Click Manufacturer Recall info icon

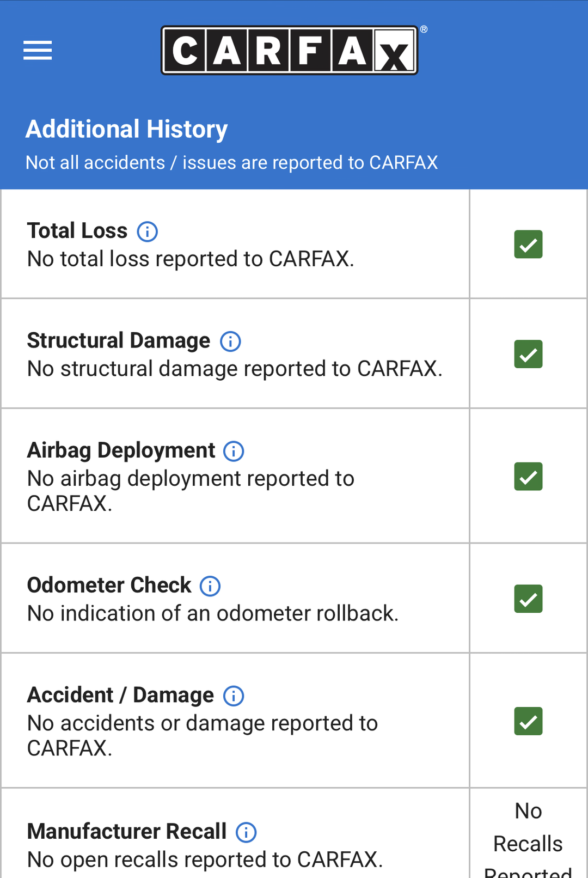[x=246, y=832]
